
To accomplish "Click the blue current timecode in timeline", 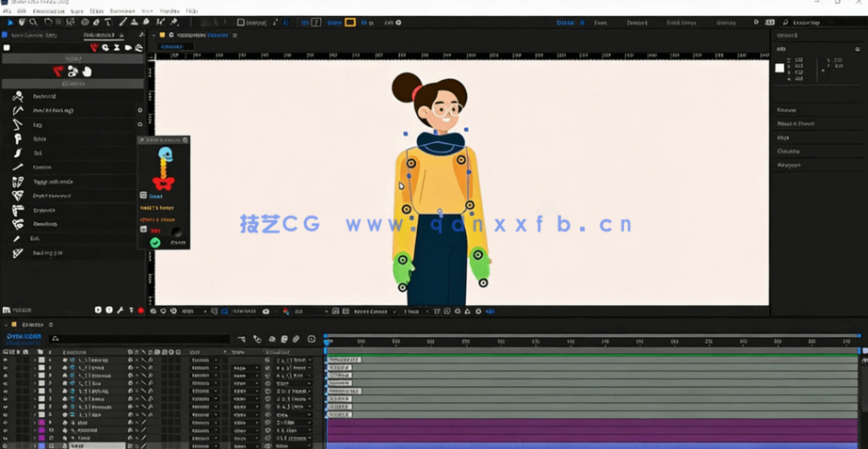I will tap(24, 337).
